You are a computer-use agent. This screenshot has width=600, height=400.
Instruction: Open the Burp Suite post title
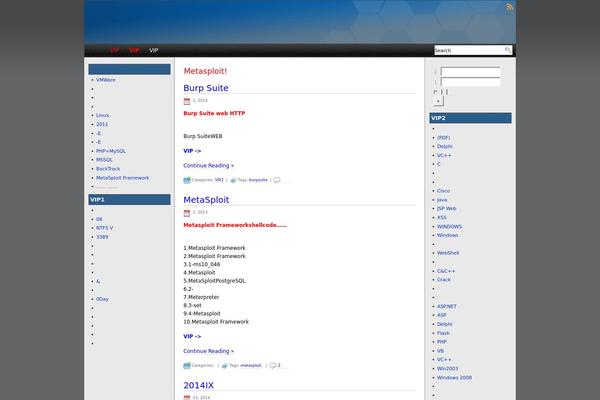(x=206, y=88)
